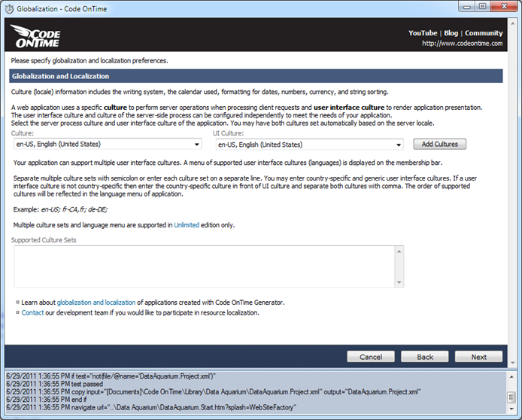Open the YouTube link in header
This screenshot has height=420, width=522.
tap(423, 33)
